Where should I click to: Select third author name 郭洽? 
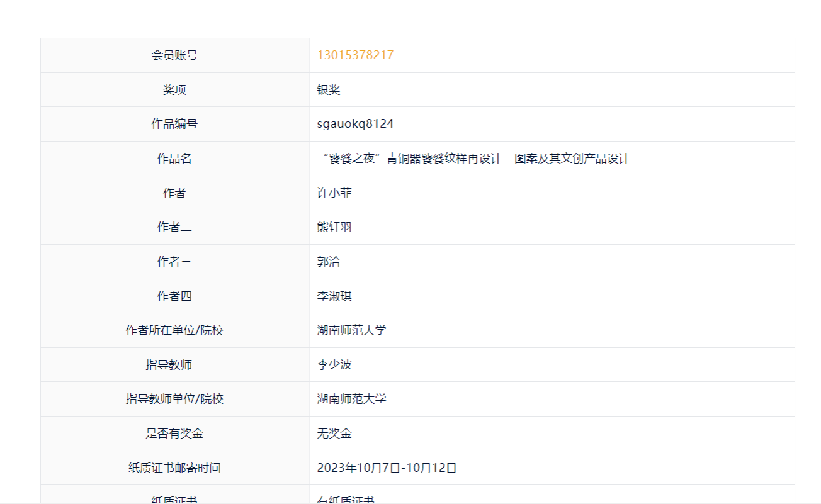coord(329,262)
